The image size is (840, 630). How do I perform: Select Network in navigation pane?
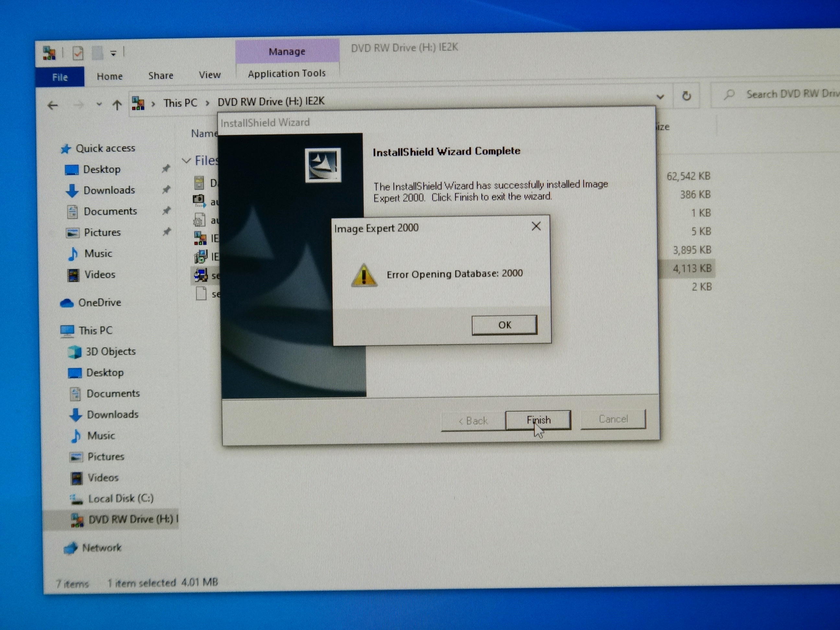(x=101, y=548)
